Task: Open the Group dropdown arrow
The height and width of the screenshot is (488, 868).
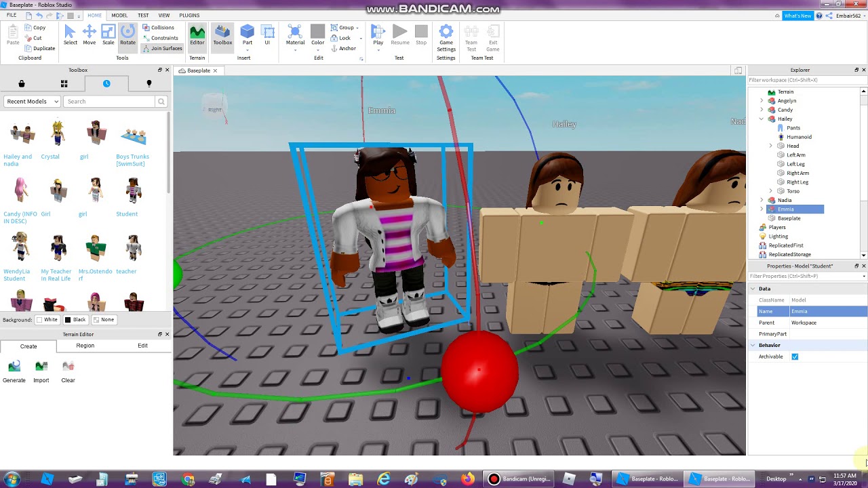Action: click(x=357, y=28)
